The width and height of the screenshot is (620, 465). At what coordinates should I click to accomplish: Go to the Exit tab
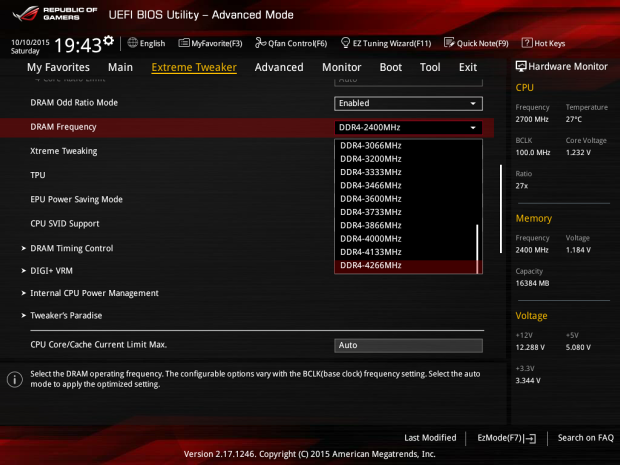pos(468,67)
